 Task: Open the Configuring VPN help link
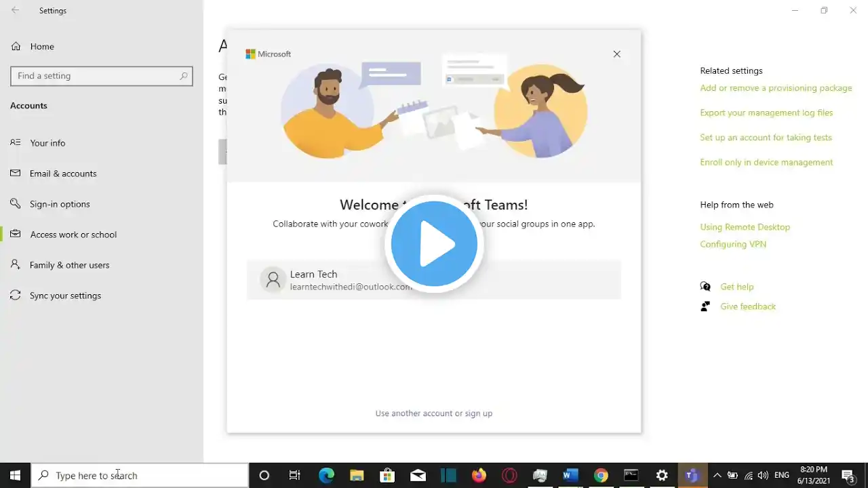(733, 244)
